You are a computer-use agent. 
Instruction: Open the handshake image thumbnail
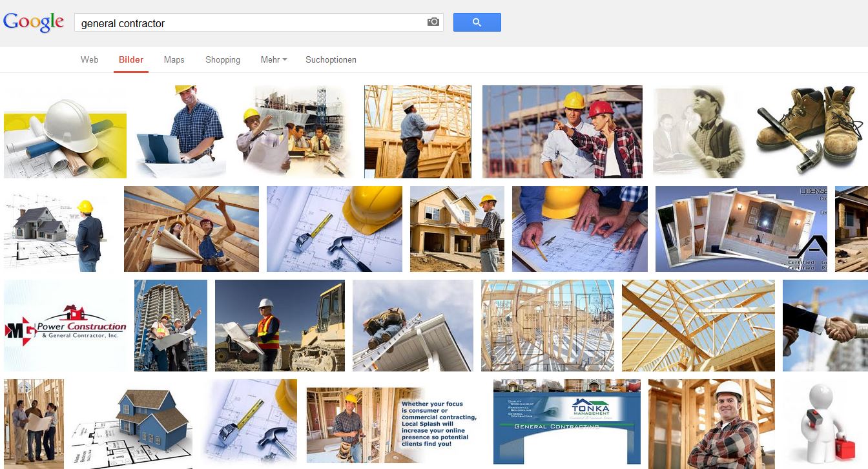(x=825, y=326)
